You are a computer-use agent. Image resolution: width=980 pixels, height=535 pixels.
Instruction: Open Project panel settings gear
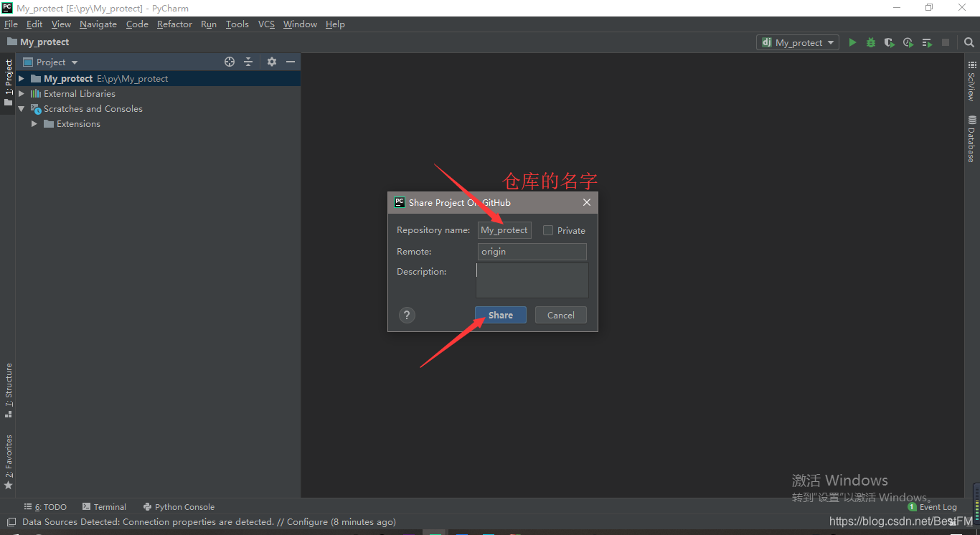click(272, 62)
